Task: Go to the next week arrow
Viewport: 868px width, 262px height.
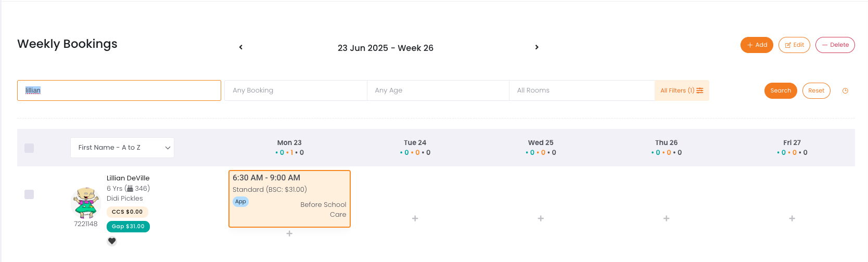Action: coord(537,47)
